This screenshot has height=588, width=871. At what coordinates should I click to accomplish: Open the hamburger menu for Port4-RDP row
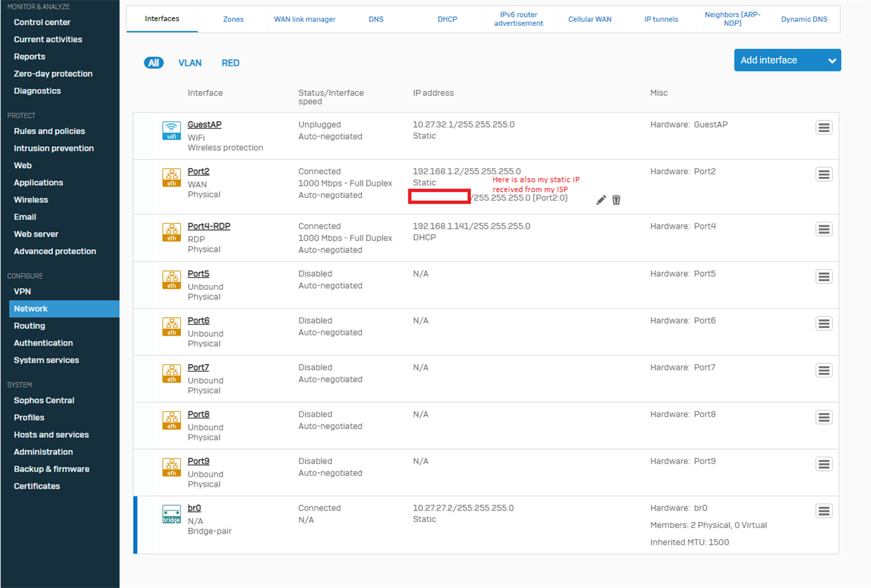point(823,229)
